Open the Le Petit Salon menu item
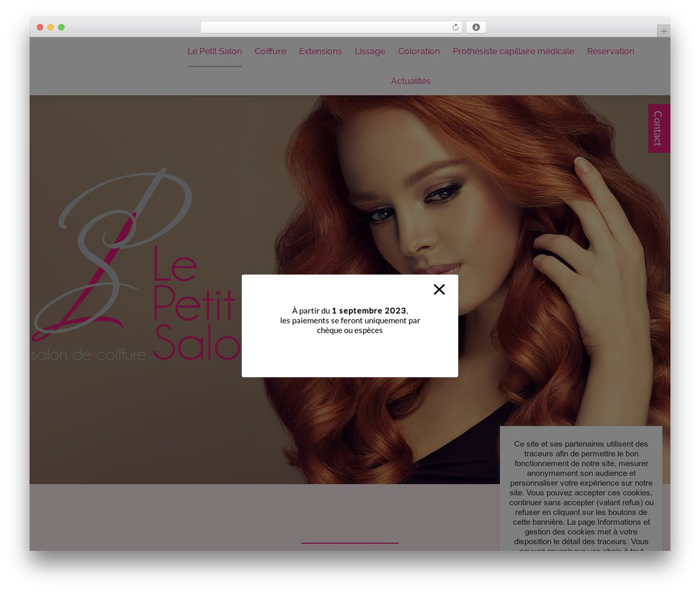Image resolution: width=700 pixels, height=593 pixels. [214, 51]
